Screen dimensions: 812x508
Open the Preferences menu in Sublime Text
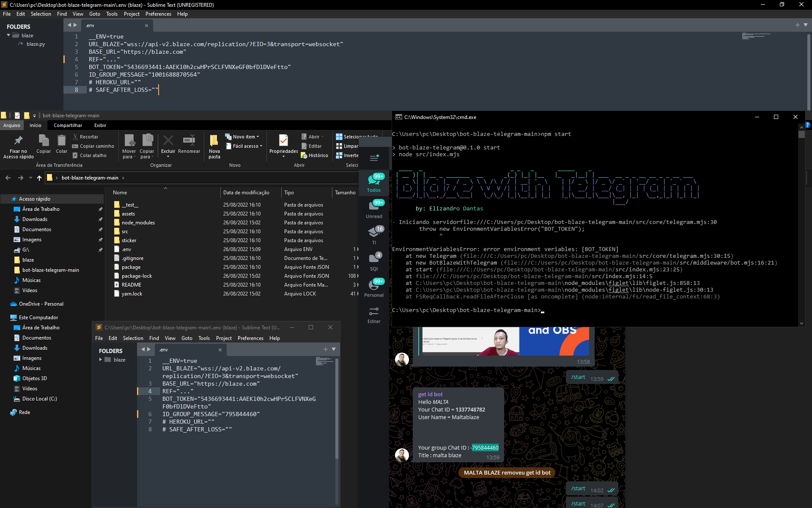point(158,14)
